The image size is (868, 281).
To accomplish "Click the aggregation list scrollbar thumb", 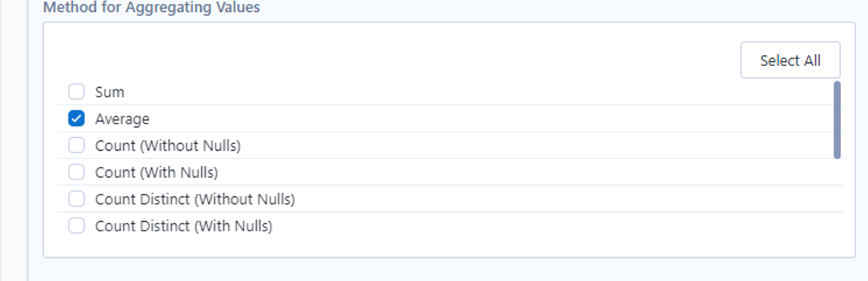I will click(837, 120).
